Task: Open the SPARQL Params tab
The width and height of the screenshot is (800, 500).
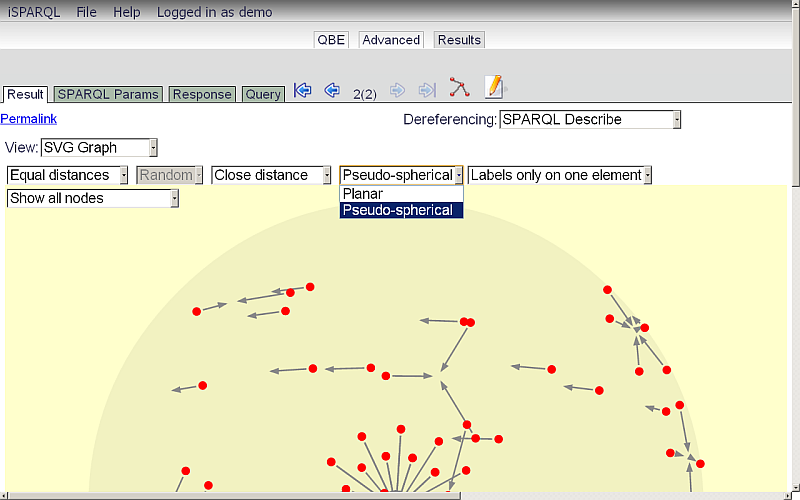Action: (x=108, y=94)
